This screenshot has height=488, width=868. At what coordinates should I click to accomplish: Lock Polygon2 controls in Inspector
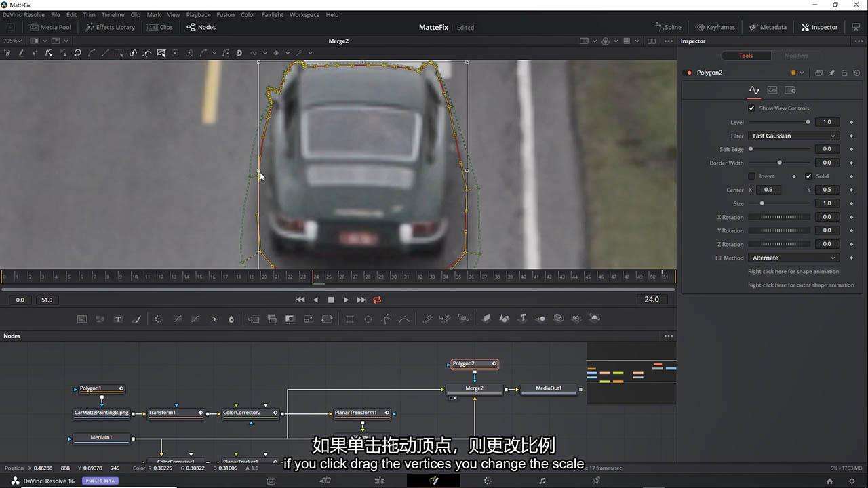tap(844, 73)
